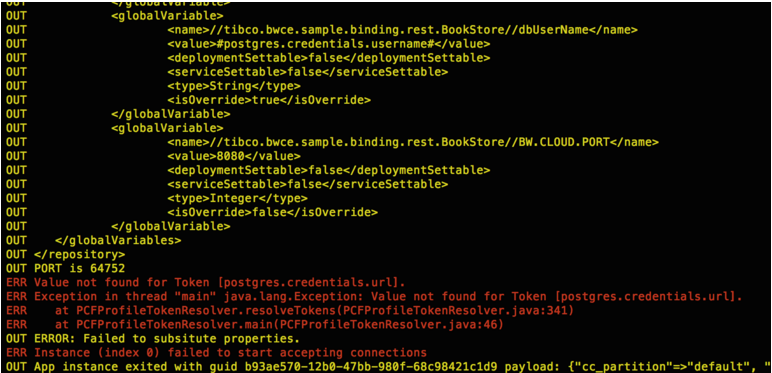Select the #postgres.credentials.username# value line
772x373 pixels.
click(328, 44)
